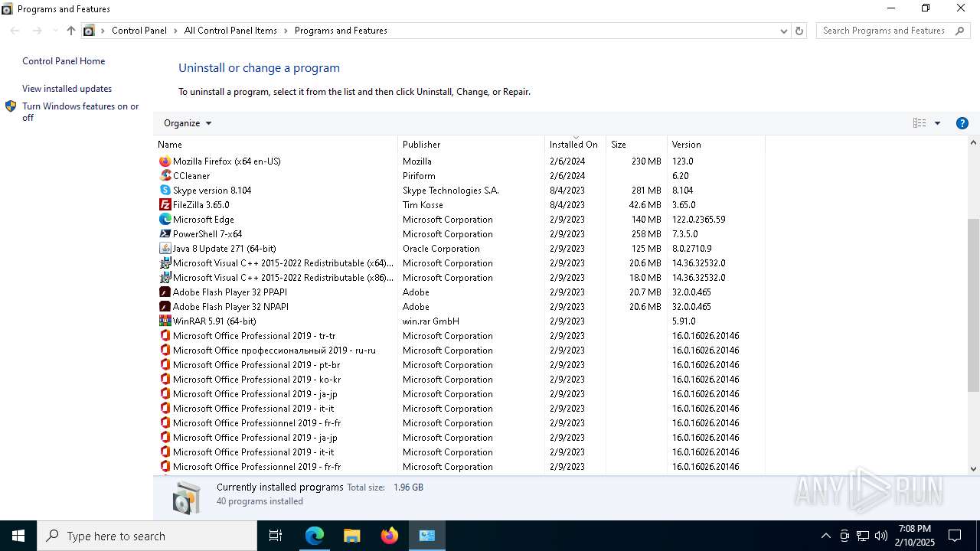Screen dimensions: 980x551
Task: Open View installed updates link
Action: click(x=67, y=89)
